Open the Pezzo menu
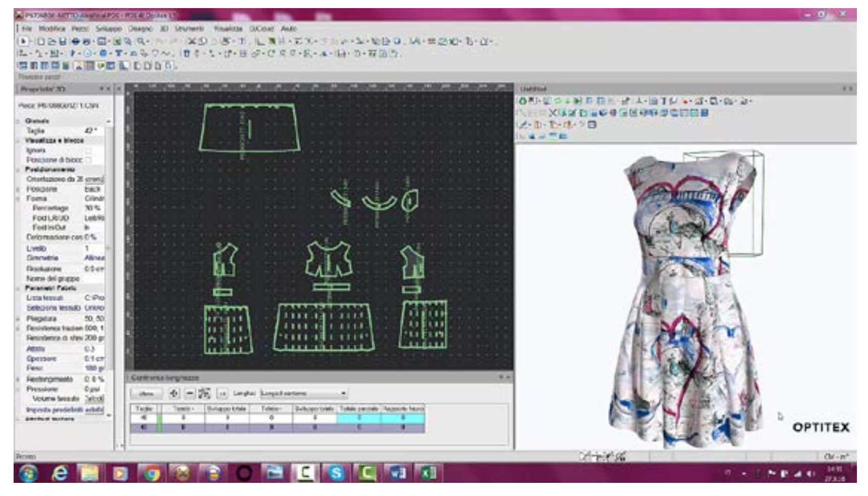This screenshot has height=496, width=868. point(80,29)
